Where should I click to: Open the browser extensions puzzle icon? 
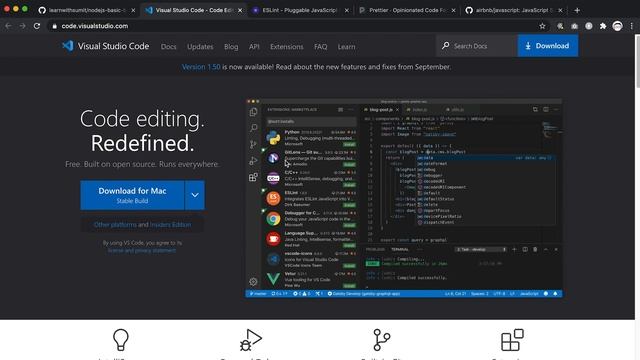pos(603,26)
